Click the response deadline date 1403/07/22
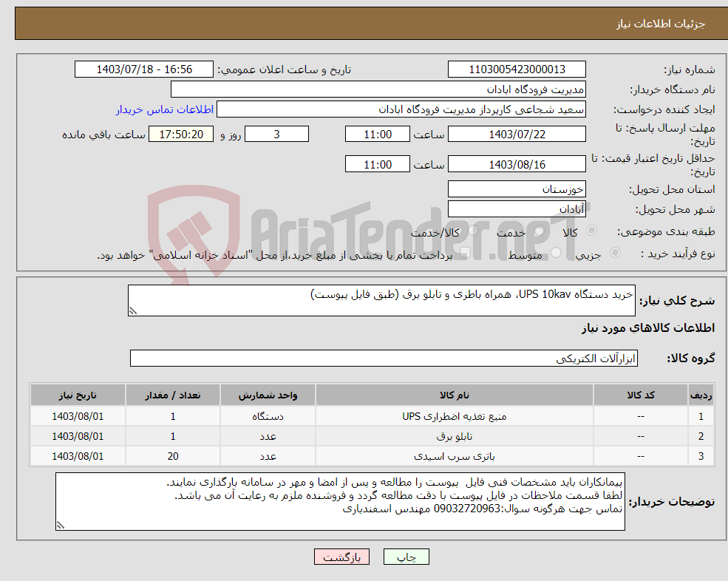 click(517, 135)
